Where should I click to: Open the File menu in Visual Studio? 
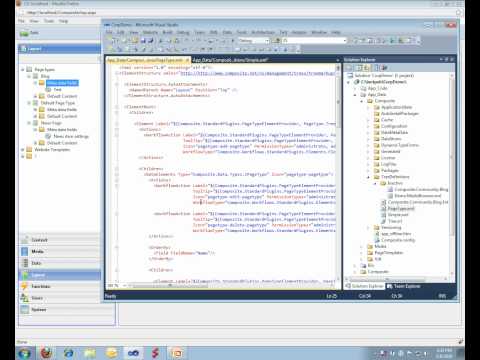(x=109, y=33)
